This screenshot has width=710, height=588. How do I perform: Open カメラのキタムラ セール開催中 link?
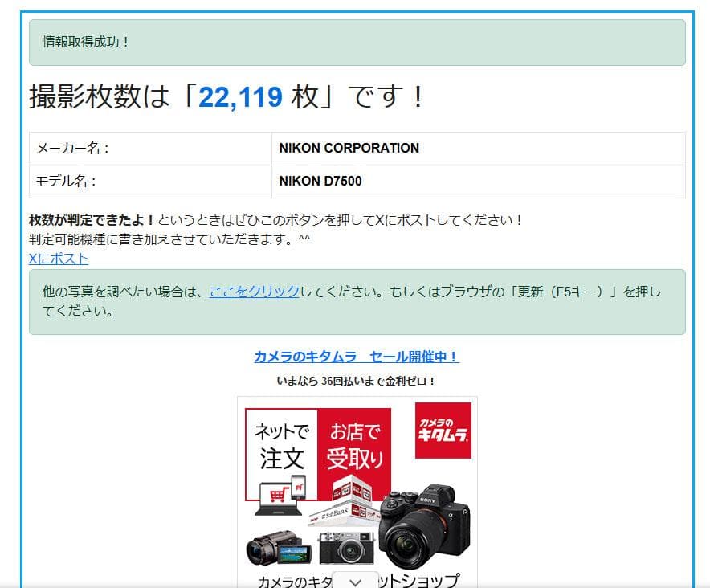[x=354, y=357]
